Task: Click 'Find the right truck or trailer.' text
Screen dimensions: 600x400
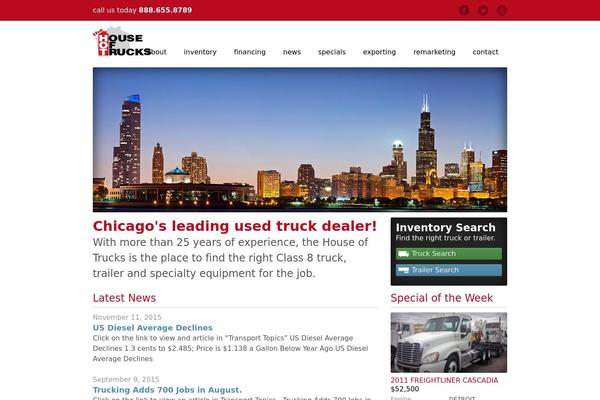Action: click(x=445, y=238)
